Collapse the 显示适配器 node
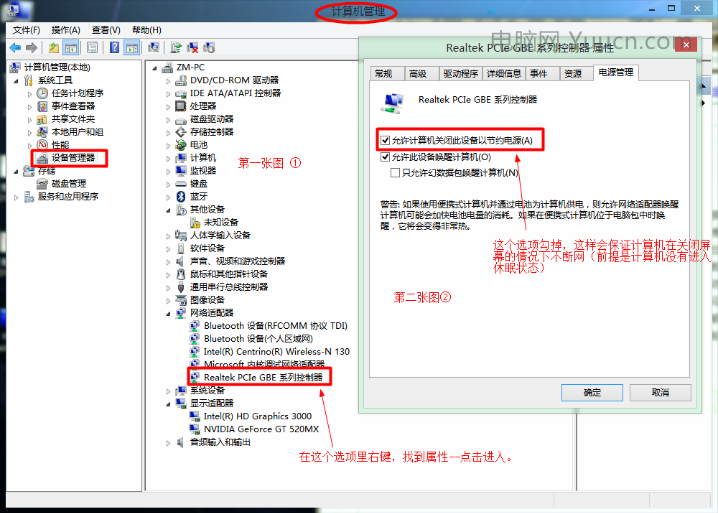Screen dimensions: 718x513 coord(168,404)
